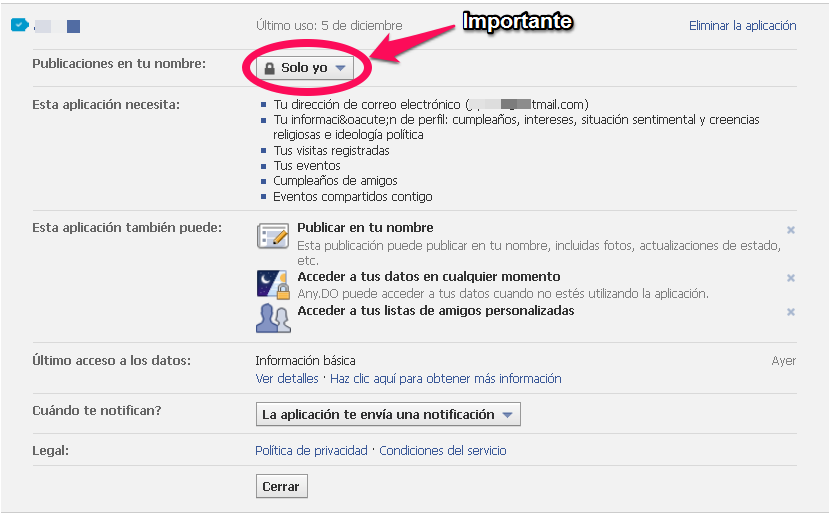Click the app icon at top left
Viewport: 829px width, 518px height.
point(19,26)
